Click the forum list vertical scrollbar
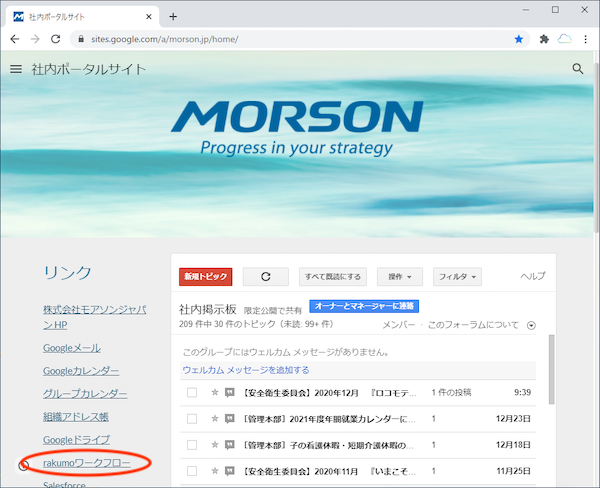 tap(551, 380)
